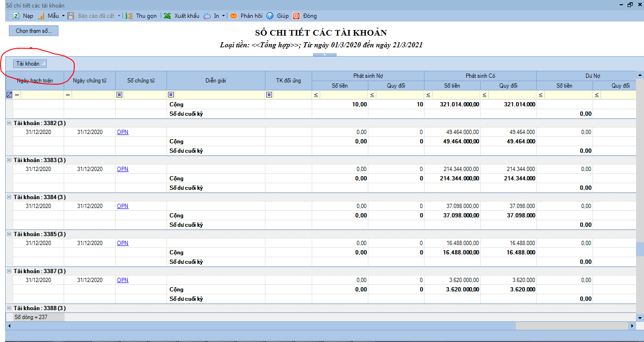Open Giúp help question-mark icon

tap(270, 16)
